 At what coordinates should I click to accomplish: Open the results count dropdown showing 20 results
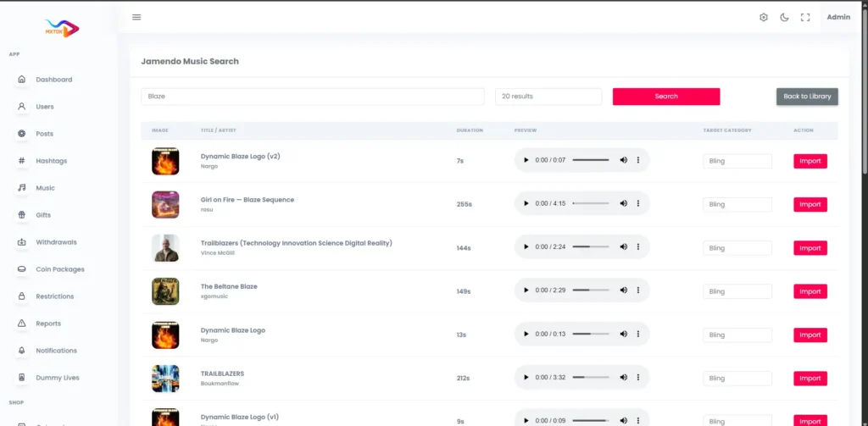(548, 97)
